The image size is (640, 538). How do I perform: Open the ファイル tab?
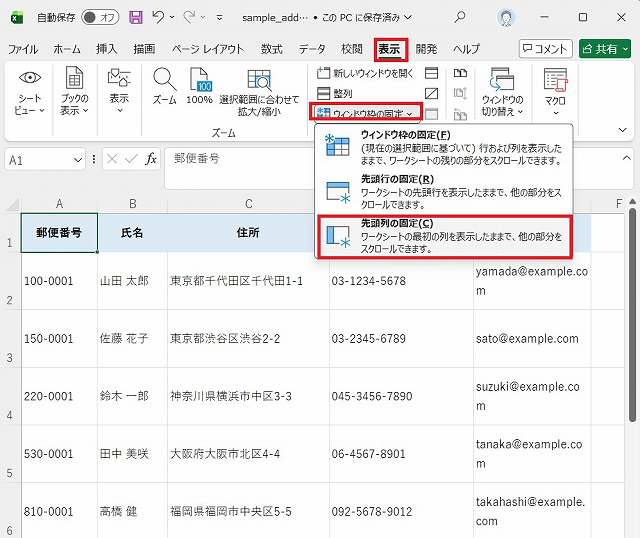coord(23,49)
